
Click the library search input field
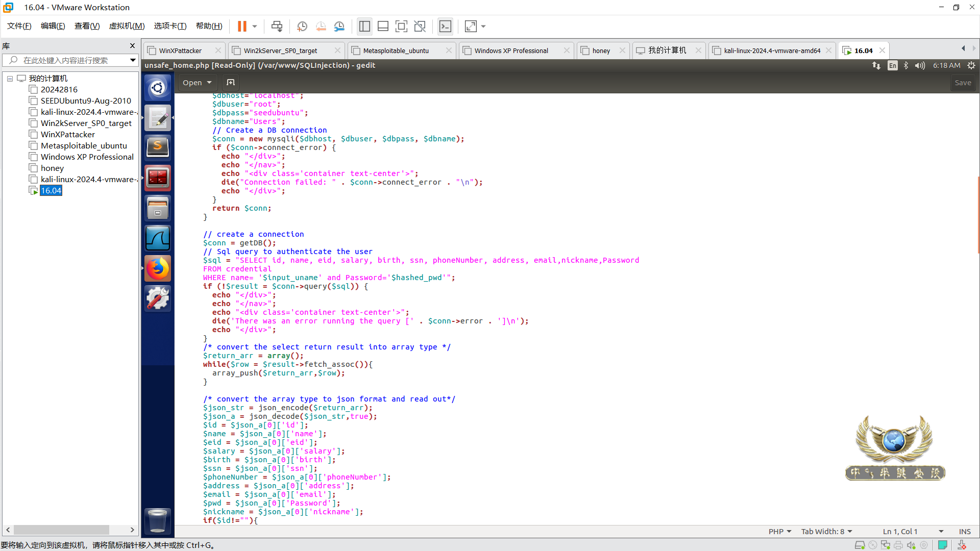point(66,60)
